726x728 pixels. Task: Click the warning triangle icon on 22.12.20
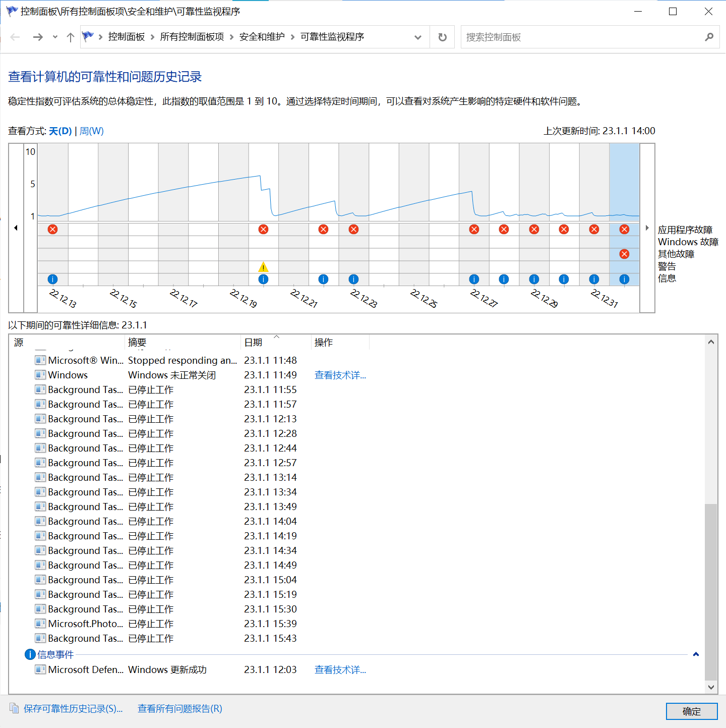pyautogui.click(x=263, y=267)
